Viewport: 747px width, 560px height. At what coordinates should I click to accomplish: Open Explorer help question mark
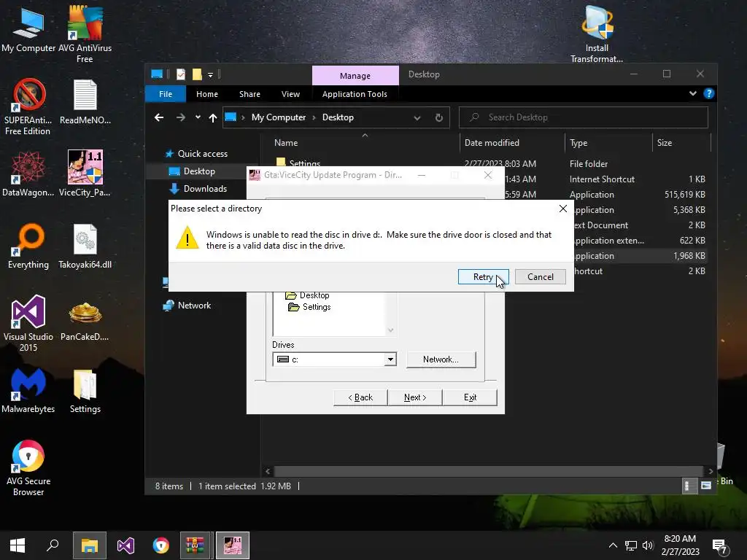tap(709, 93)
